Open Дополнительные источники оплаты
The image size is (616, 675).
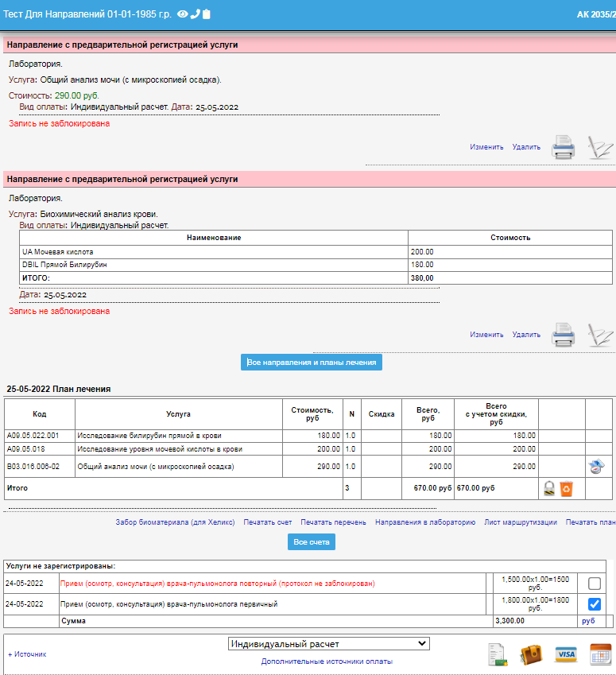tap(327, 661)
